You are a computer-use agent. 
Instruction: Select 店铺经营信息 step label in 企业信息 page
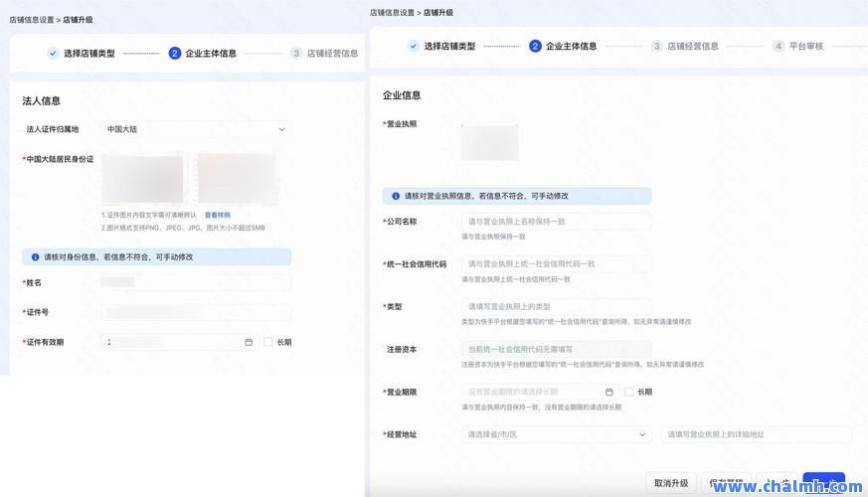click(x=693, y=46)
